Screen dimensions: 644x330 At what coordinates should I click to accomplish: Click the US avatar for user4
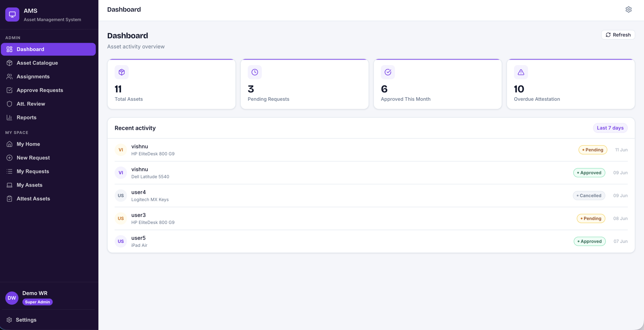point(121,196)
